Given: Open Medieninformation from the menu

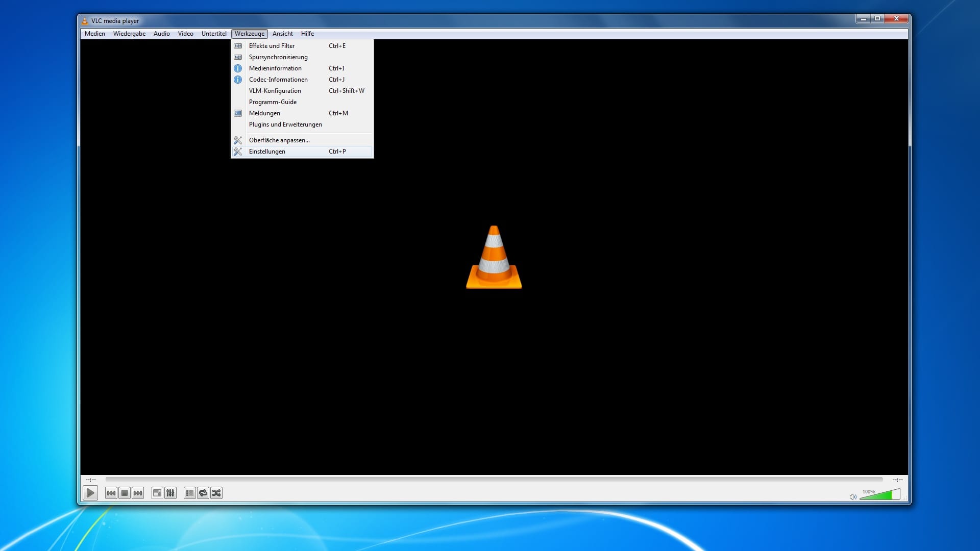Looking at the screenshot, I should (302, 68).
